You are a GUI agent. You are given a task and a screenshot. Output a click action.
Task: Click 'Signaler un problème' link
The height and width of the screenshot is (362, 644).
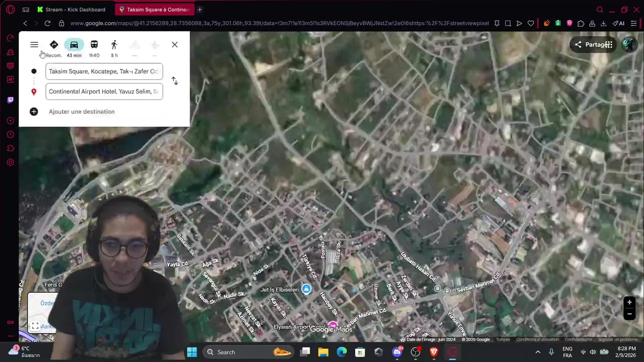click(618, 339)
